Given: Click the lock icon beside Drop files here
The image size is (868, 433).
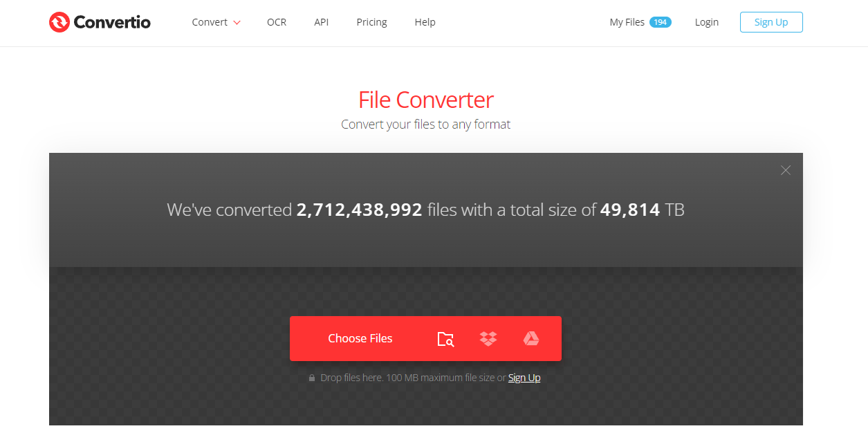Looking at the screenshot, I should (x=312, y=378).
